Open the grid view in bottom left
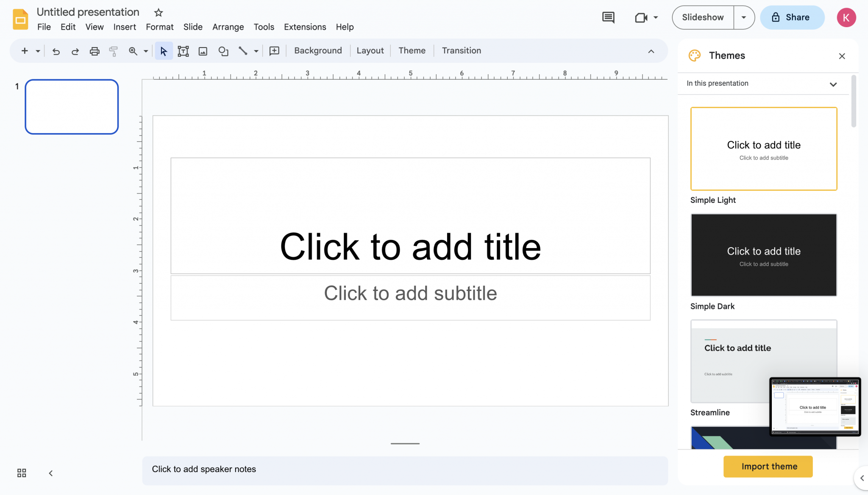 click(22, 473)
